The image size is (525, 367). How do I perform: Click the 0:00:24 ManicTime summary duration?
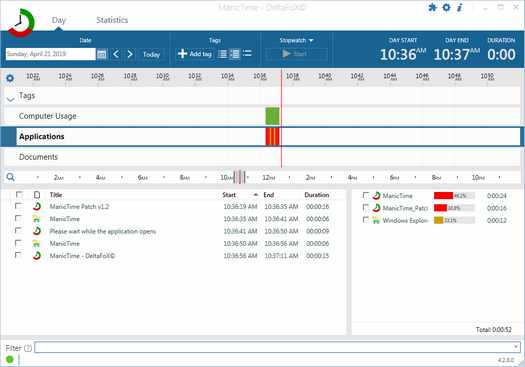point(497,196)
